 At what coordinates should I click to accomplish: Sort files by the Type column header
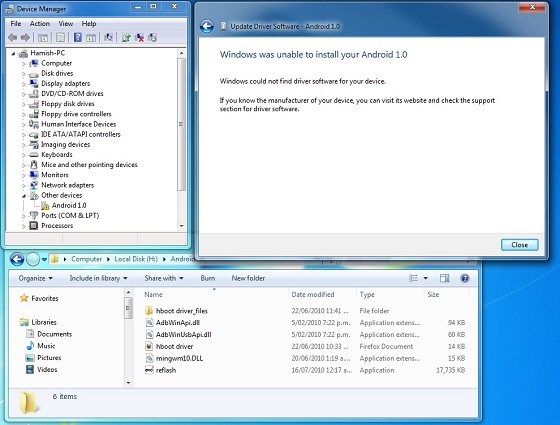[390, 295]
